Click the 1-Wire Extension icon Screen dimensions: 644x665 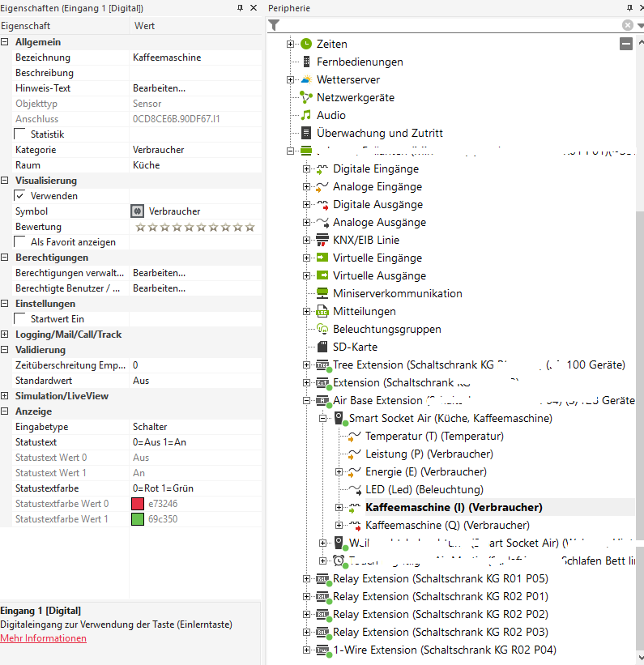pos(323,650)
